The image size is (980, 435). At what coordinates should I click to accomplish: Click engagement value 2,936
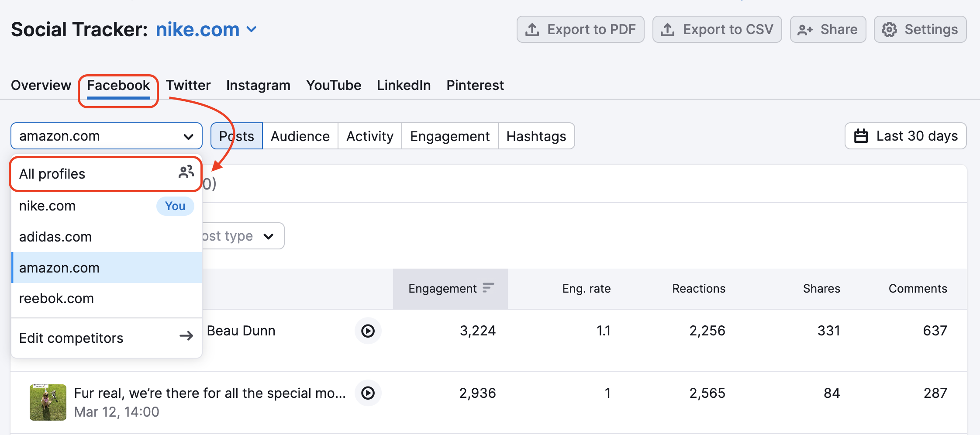(478, 393)
